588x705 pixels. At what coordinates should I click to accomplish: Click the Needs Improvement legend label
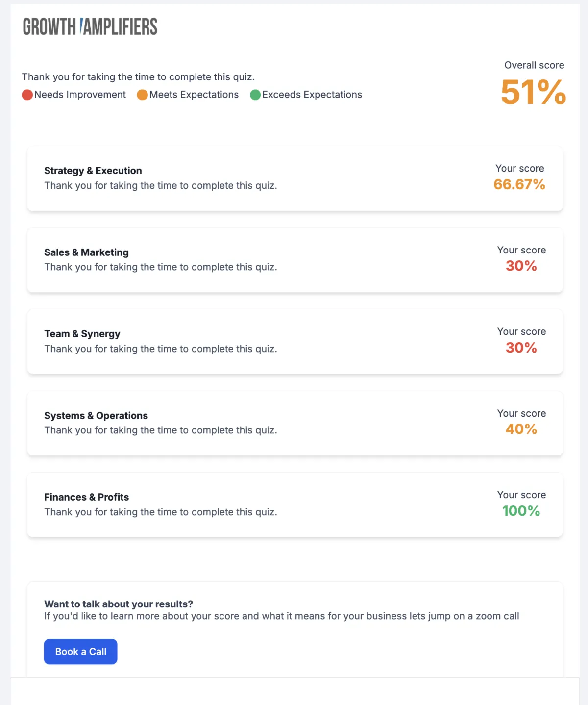80,94
